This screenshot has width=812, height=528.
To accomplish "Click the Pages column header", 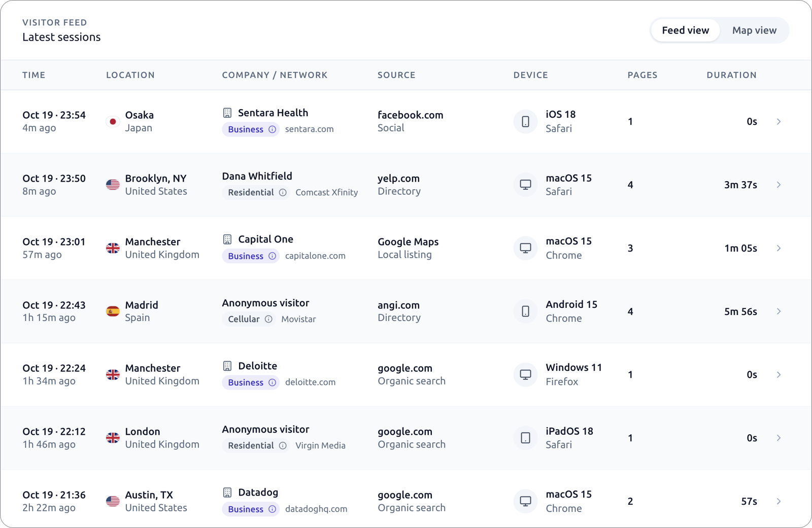I will pyautogui.click(x=642, y=75).
